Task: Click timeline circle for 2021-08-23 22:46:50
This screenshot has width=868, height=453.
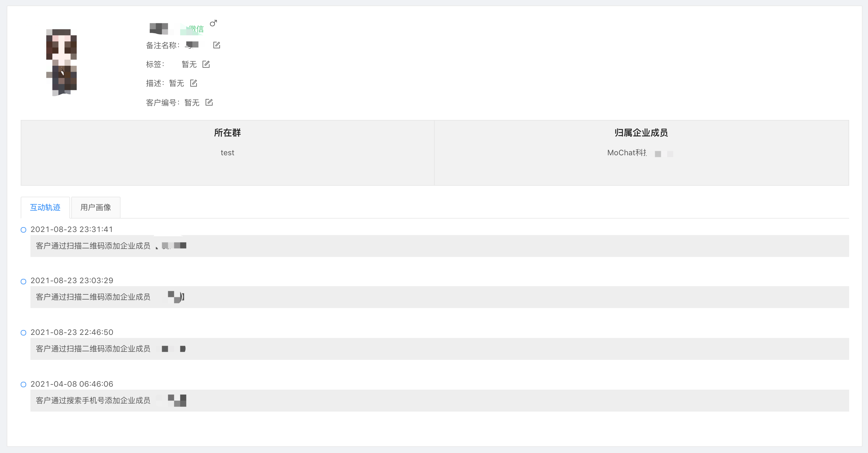Action: pyautogui.click(x=23, y=333)
